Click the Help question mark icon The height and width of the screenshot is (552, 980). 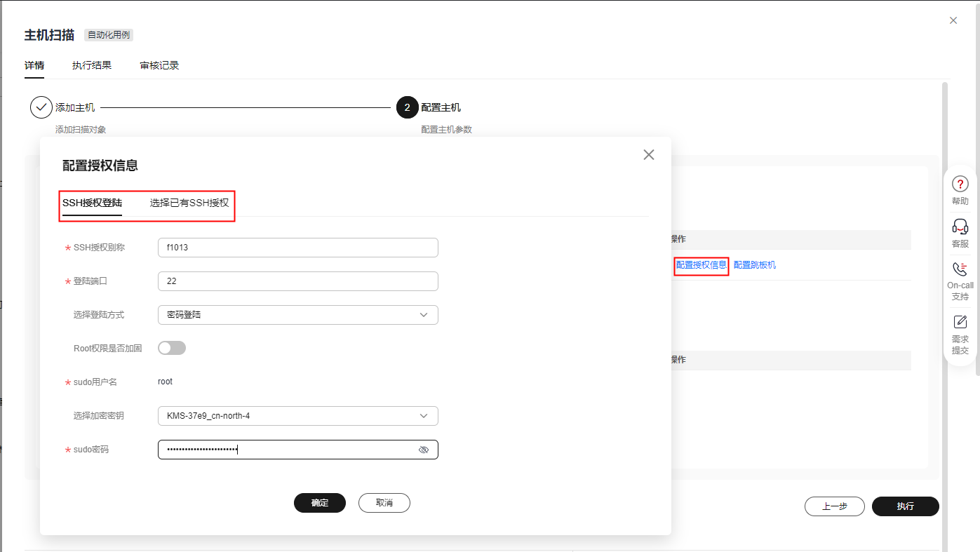pyautogui.click(x=960, y=184)
